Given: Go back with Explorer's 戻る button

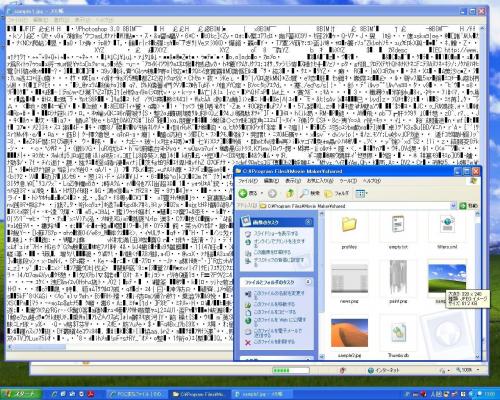Looking at the screenshot, I should tap(249, 193).
